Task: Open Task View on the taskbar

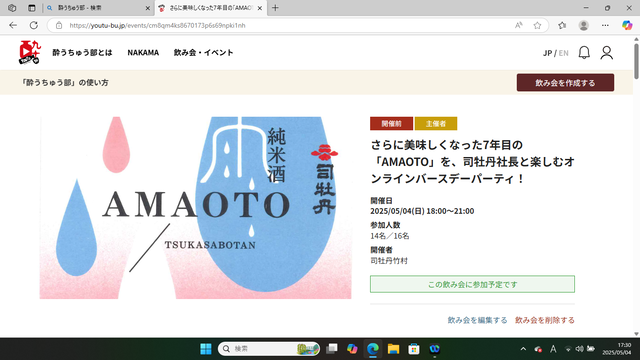Action: pos(332,349)
